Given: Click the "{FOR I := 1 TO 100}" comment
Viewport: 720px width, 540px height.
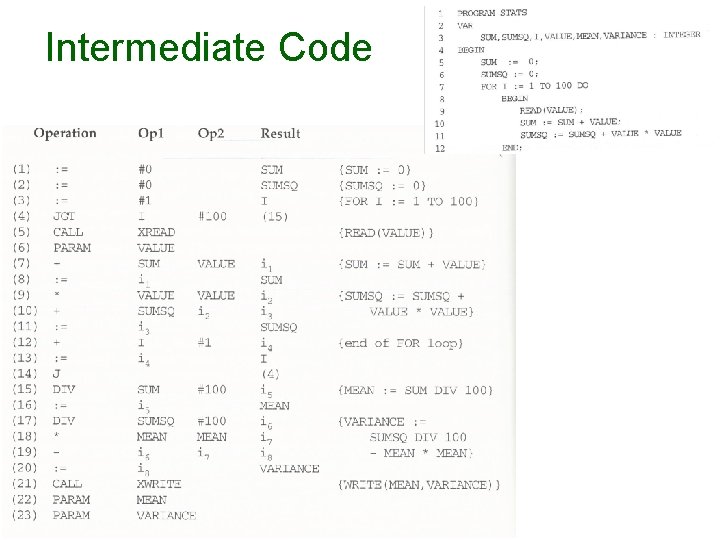Looking at the screenshot, I should click(409, 202).
